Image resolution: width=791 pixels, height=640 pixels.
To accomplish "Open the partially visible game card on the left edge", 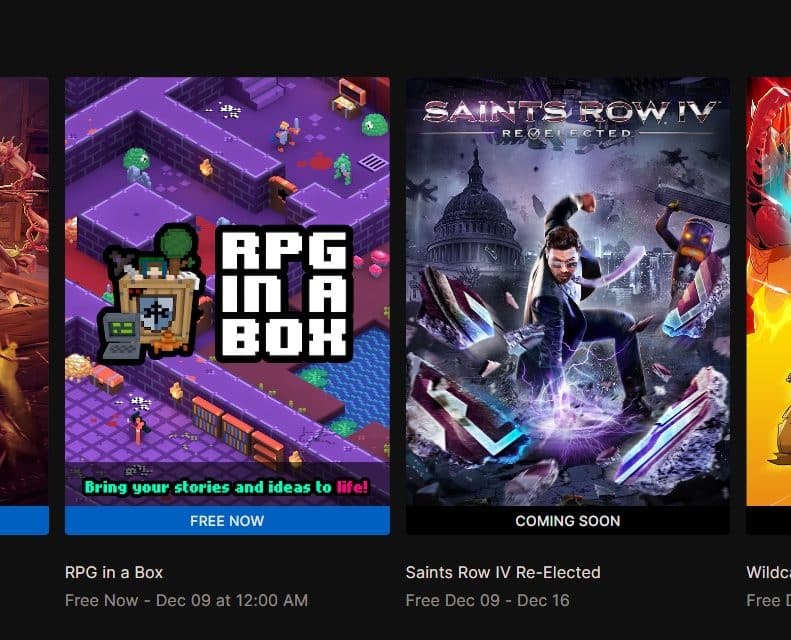I will point(24,292).
